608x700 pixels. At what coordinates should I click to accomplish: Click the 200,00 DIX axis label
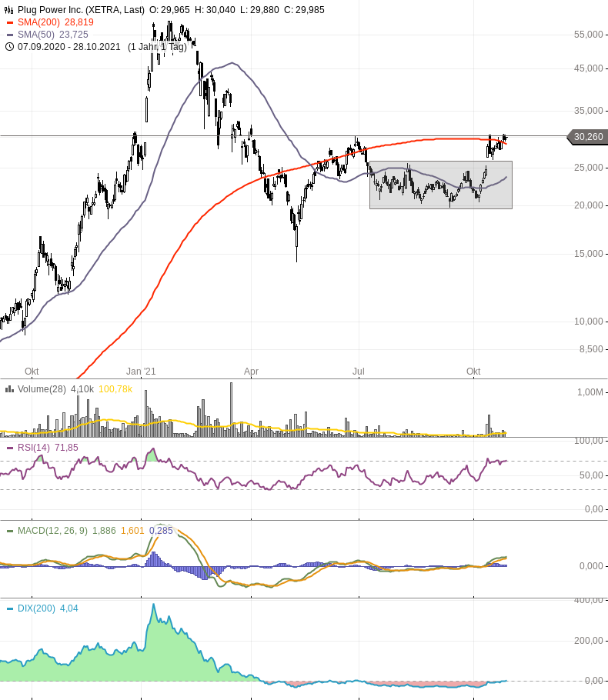pos(588,641)
